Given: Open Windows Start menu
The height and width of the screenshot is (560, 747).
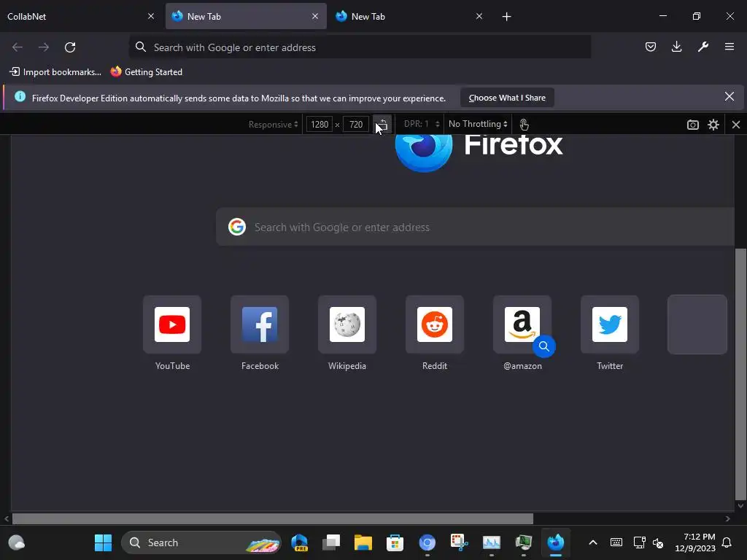Looking at the screenshot, I should coord(103,542).
